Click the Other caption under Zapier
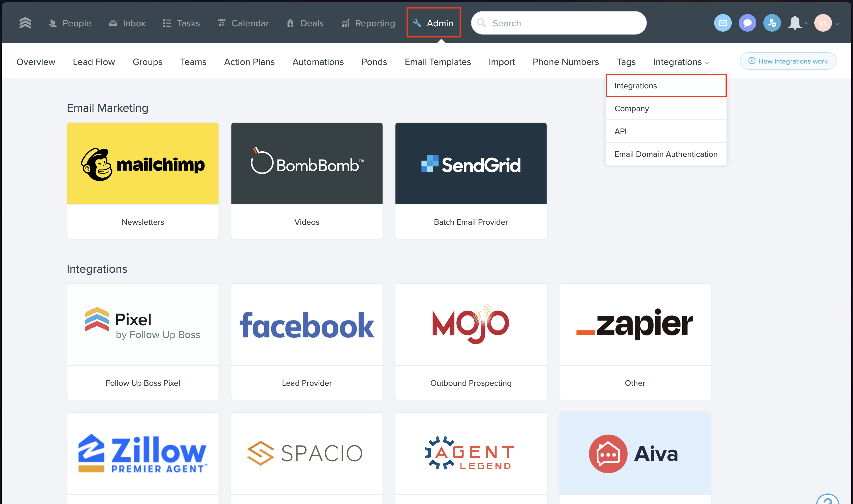This screenshot has height=504, width=853. point(635,383)
